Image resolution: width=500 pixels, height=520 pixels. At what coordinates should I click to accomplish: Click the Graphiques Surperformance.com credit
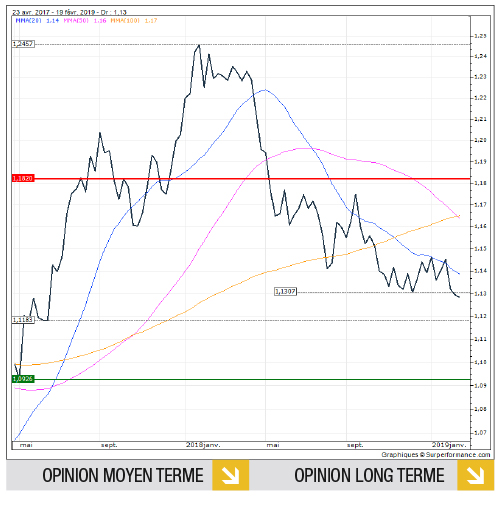tap(436, 455)
